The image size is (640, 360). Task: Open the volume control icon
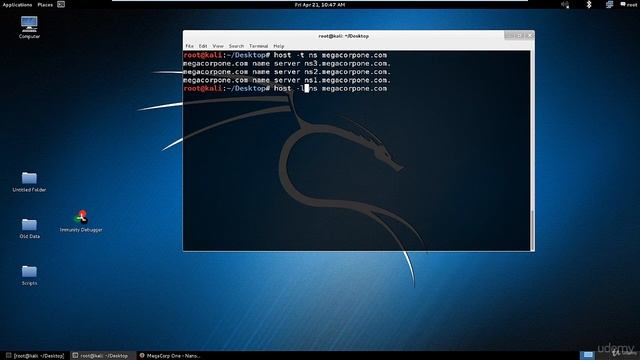[565, 4]
